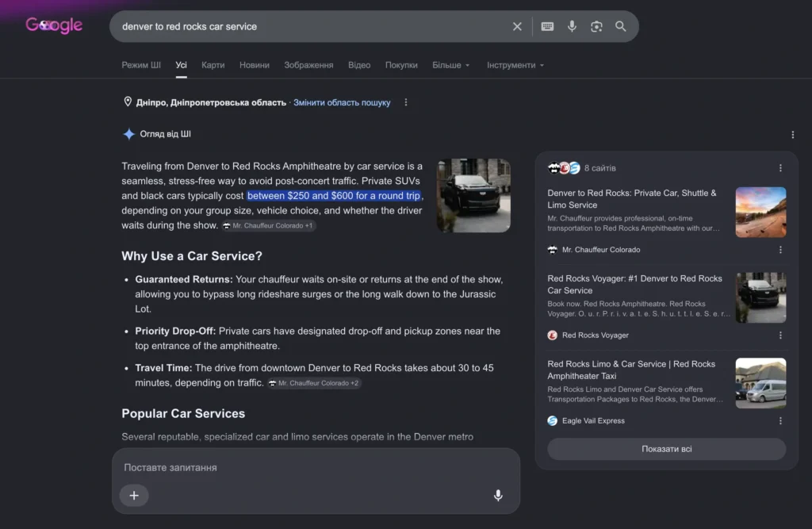Click Priority Drop-Off bullet label

(175, 331)
